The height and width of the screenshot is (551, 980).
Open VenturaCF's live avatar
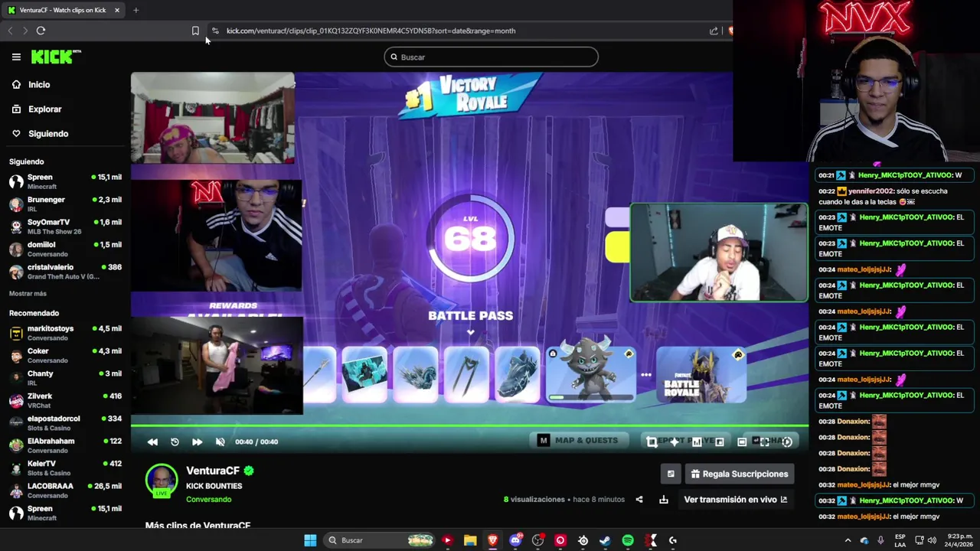click(x=162, y=481)
